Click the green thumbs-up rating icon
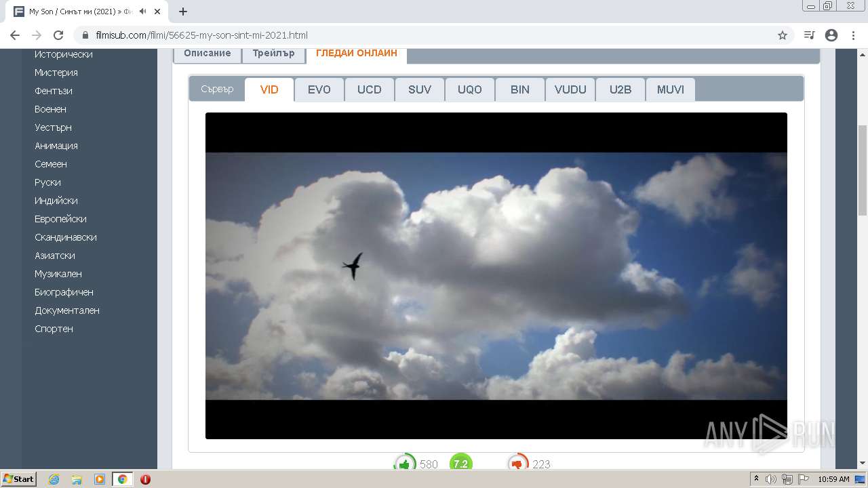The height and width of the screenshot is (488, 868). click(405, 464)
